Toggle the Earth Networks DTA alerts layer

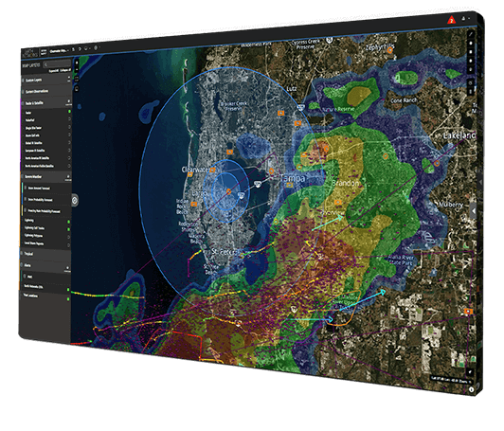click(x=68, y=290)
